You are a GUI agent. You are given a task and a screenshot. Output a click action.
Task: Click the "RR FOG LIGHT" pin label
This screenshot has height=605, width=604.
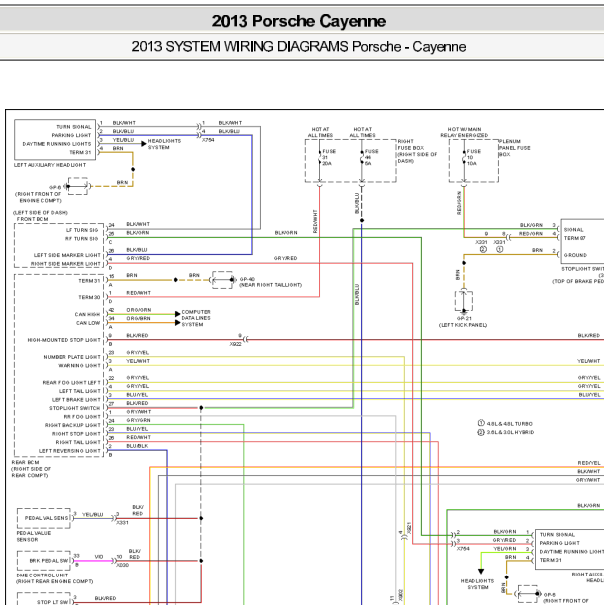tap(82, 417)
